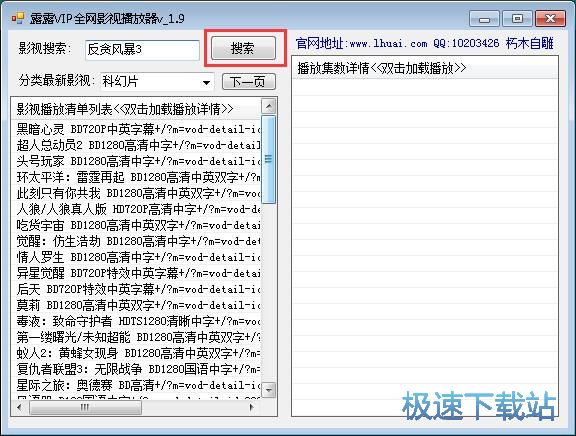Viewport: 576px width, 436px height.
Task: Focus the 影视搜索 input containing 反贪风暴3
Action: (143, 50)
